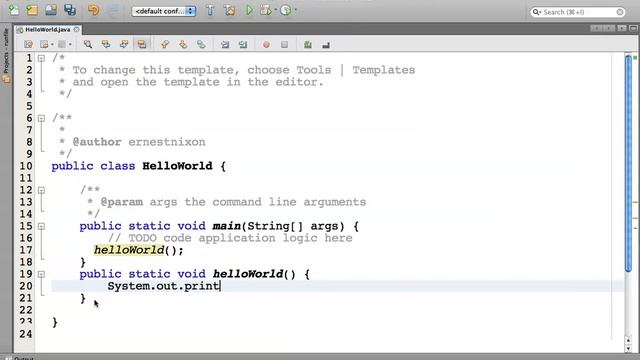Click line number 20 in gutter

[x=26, y=286]
